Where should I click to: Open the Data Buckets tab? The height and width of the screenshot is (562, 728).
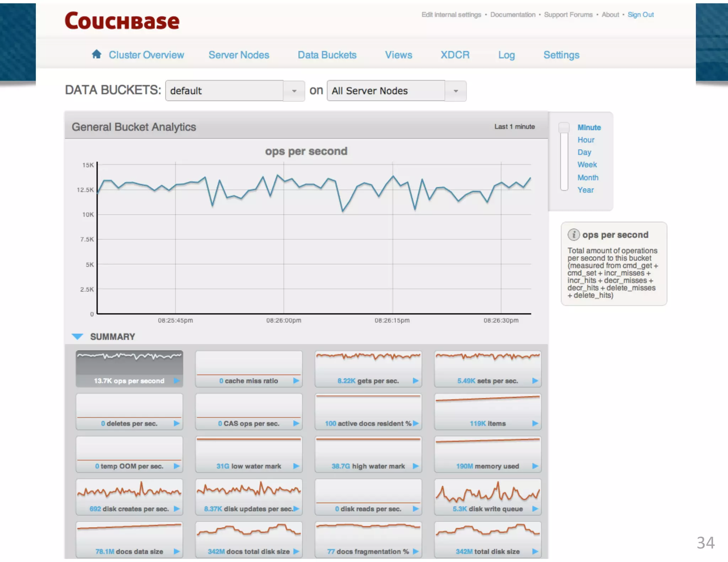(327, 55)
